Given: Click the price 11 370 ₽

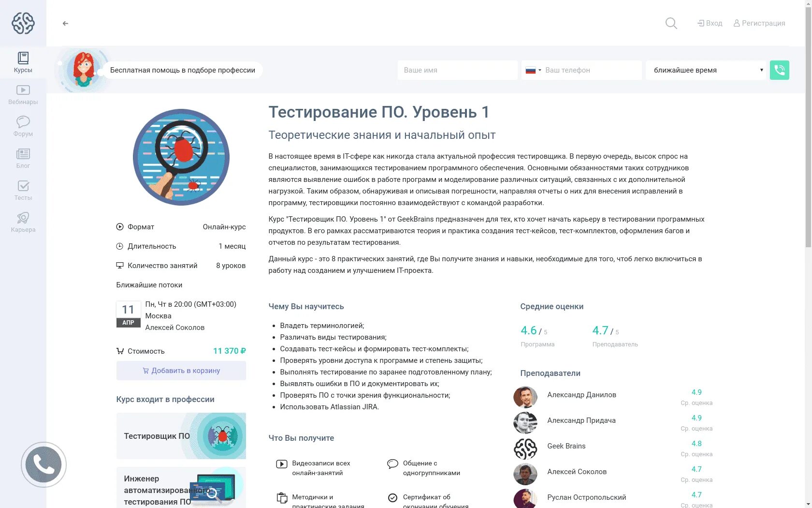Looking at the screenshot, I should pyautogui.click(x=230, y=351).
